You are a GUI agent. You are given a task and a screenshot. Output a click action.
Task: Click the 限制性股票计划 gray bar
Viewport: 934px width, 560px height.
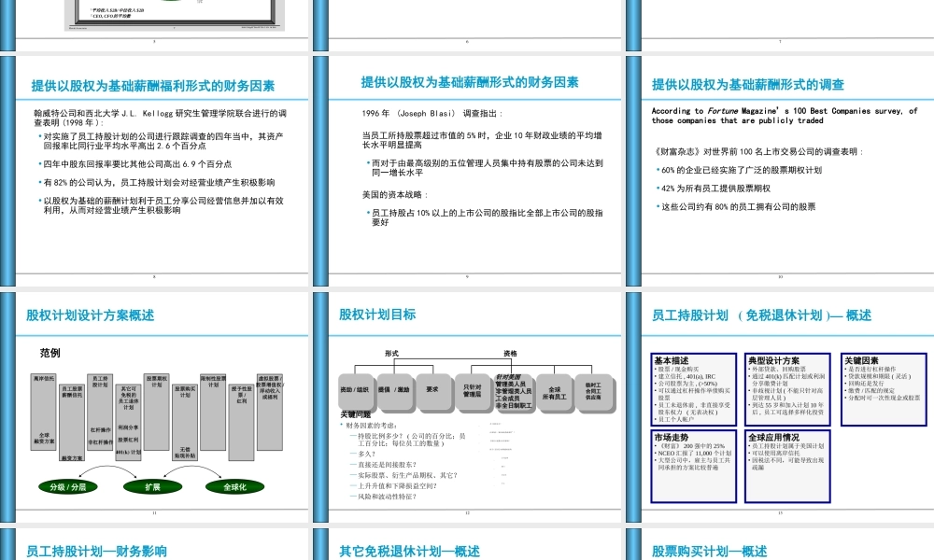[213, 412]
